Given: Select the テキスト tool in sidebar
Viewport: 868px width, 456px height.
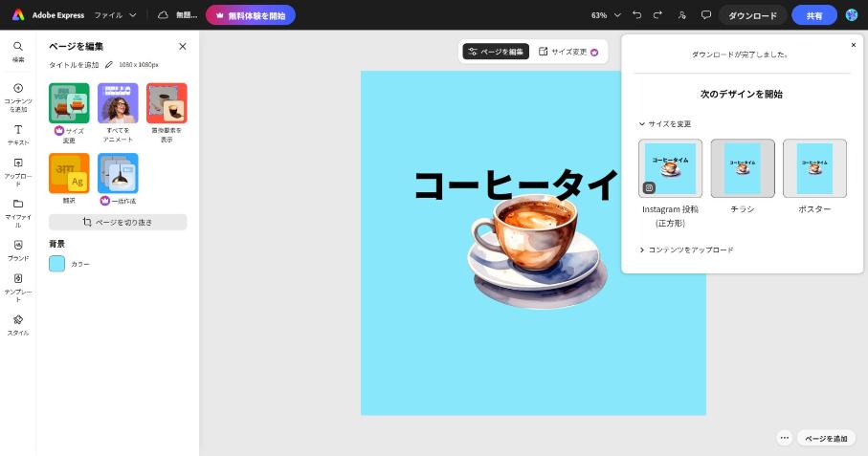Looking at the screenshot, I should pos(18,135).
